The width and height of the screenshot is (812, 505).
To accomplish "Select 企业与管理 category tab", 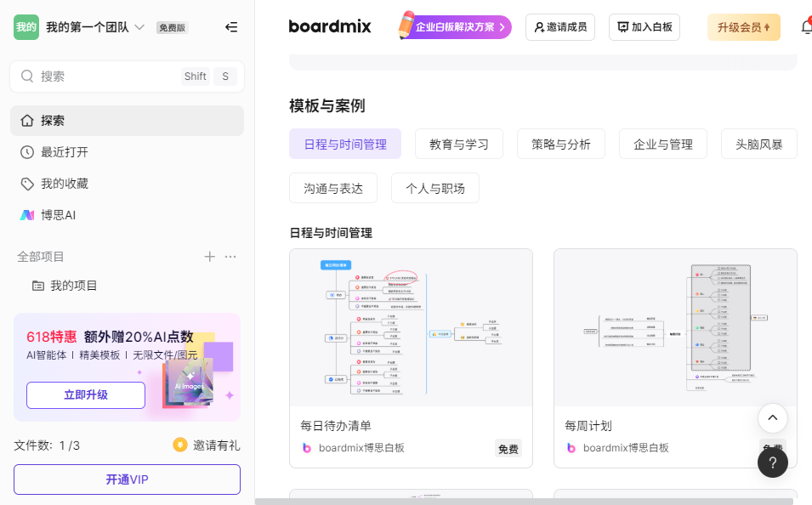I will coord(663,144).
